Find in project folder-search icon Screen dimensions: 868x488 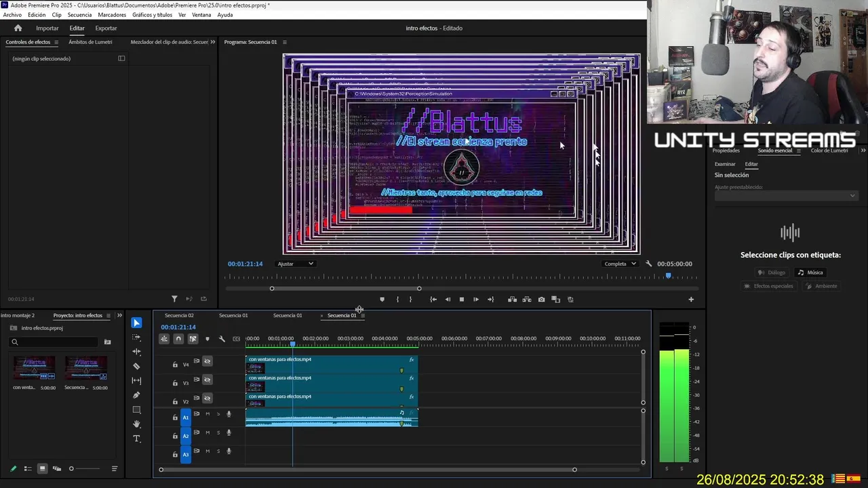click(107, 342)
